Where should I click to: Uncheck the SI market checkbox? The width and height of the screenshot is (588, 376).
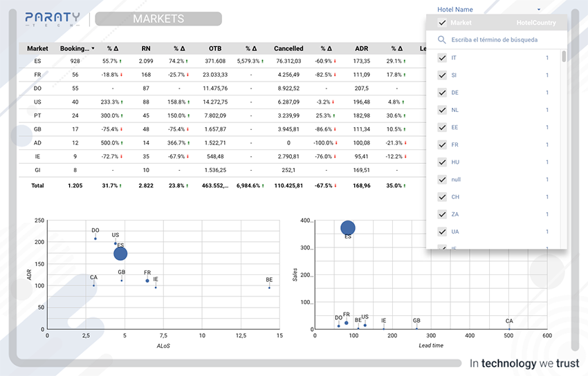442,75
